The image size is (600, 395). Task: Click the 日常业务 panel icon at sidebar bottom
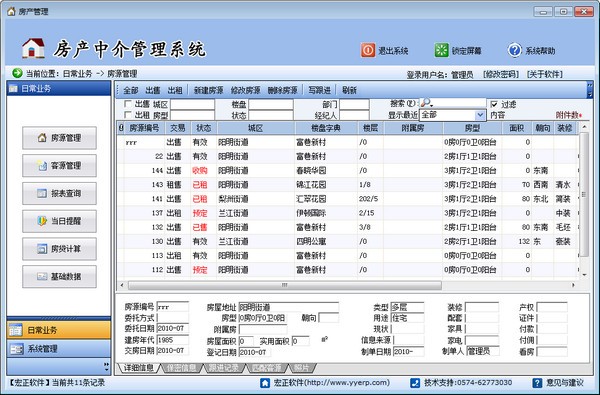[16, 330]
